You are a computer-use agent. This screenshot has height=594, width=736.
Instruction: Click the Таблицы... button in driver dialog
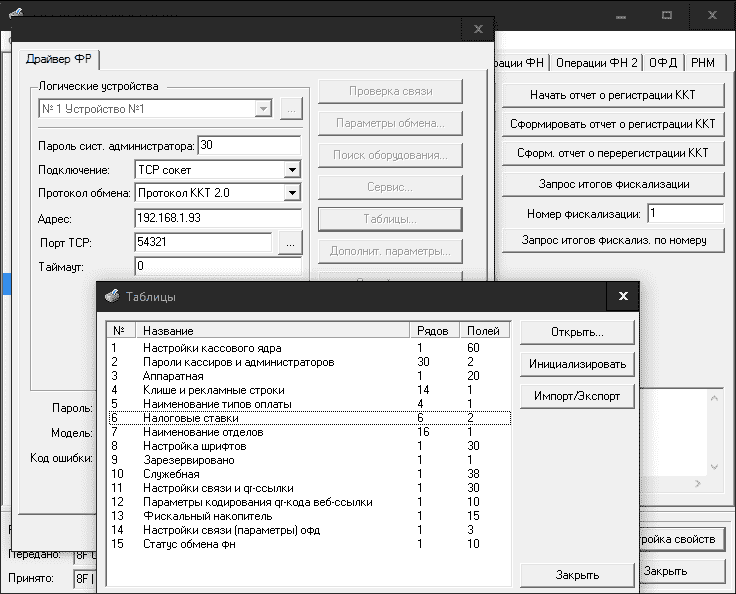[x=390, y=219]
